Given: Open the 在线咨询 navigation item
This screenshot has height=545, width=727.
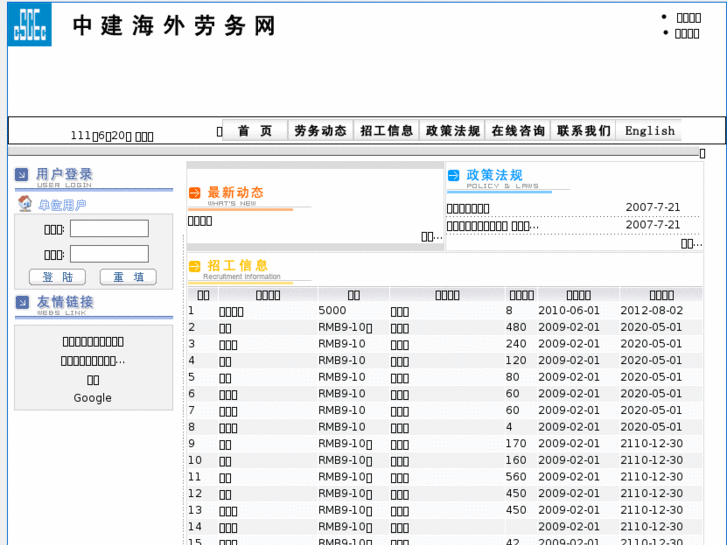Looking at the screenshot, I should coord(518,131).
